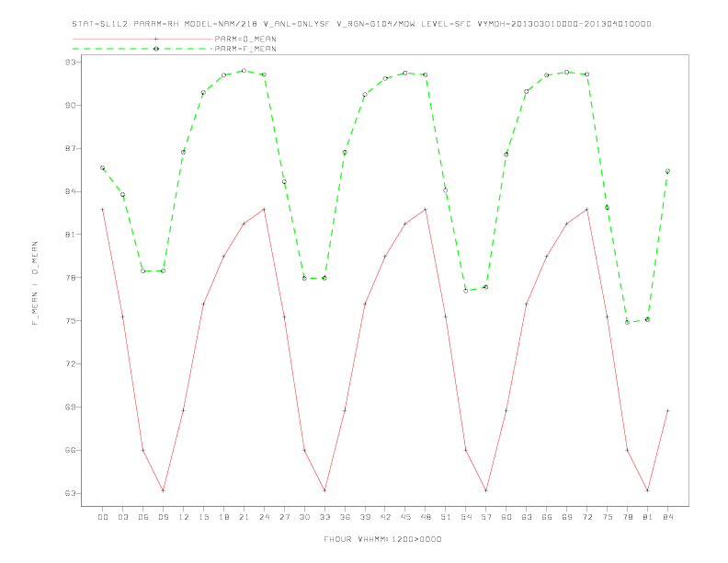The height and width of the screenshot is (563, 728).
Task: Click the chart header starting STAT=SL1L2
Action: pyautogui.click(x=361, y=24)
